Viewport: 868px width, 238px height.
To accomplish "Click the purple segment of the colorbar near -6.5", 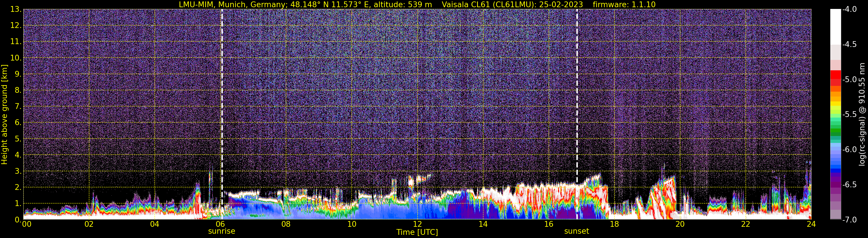I will tap(835, 185).
